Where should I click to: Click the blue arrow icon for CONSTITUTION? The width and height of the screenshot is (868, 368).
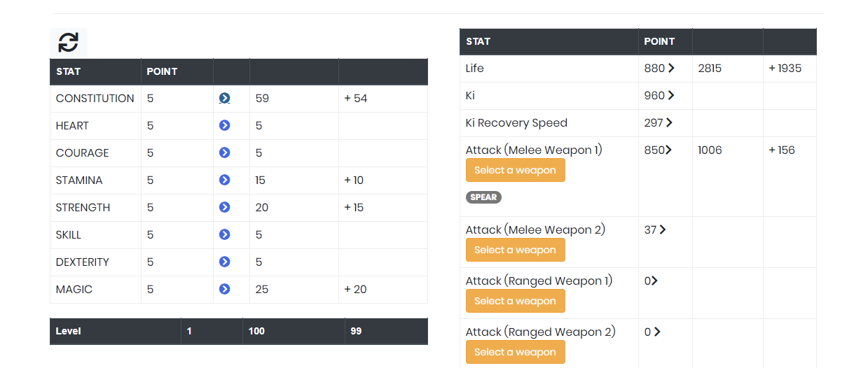tap(224, 99)
